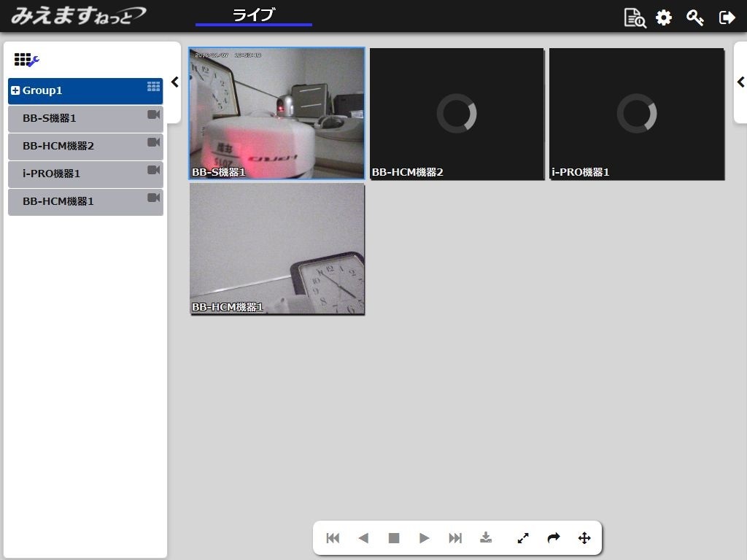Expand Group1 with the plus icon
This screenshot has height=560, width=747.
[15, 91]
